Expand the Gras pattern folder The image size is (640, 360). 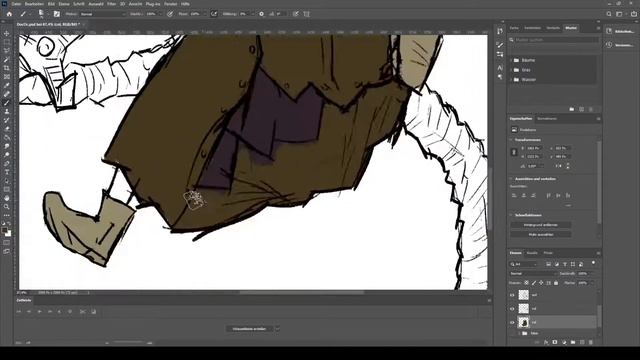(x=511, y=70)
